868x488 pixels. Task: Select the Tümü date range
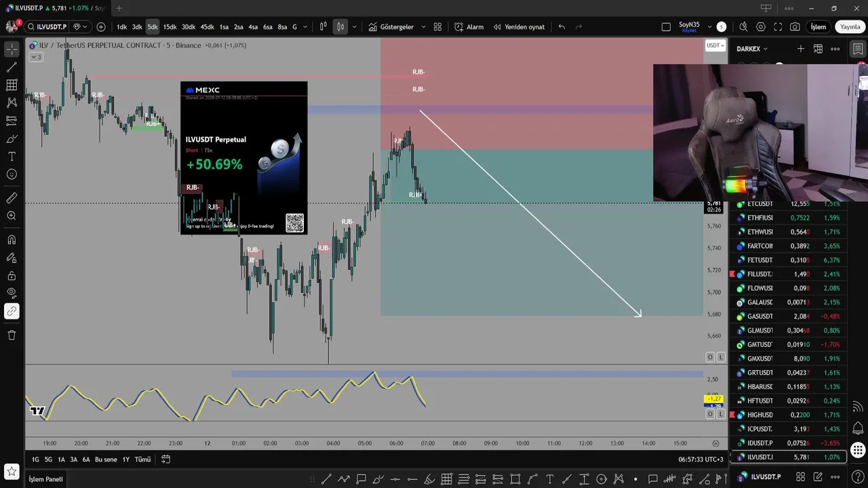[x=142, y=460]
